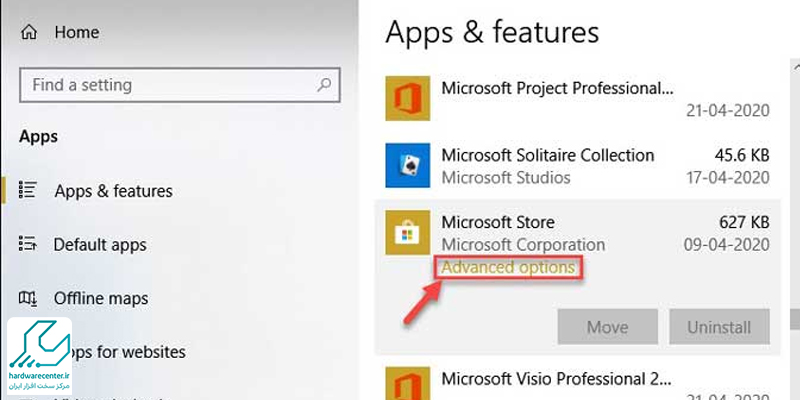The width and height of the screenshot is (800, 400).
Task: Click the Find a setting search box
Action: [x=180, y=85]
